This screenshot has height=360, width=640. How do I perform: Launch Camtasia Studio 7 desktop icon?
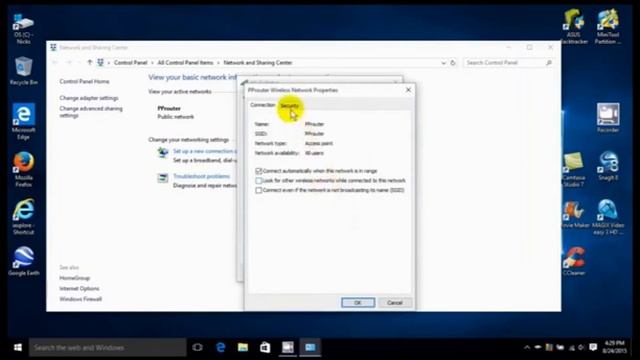[573, 169]
